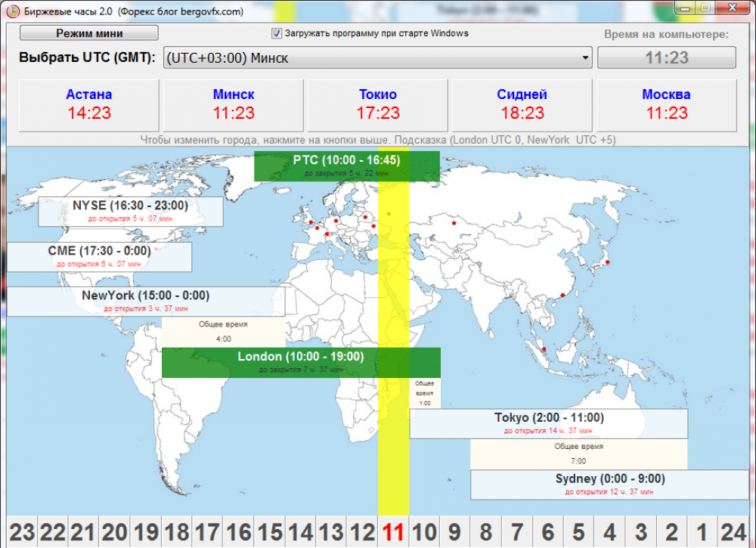The image size is (756, 548).
Task: Minimize the Биржевые часы window
Action: click(686, 8)
